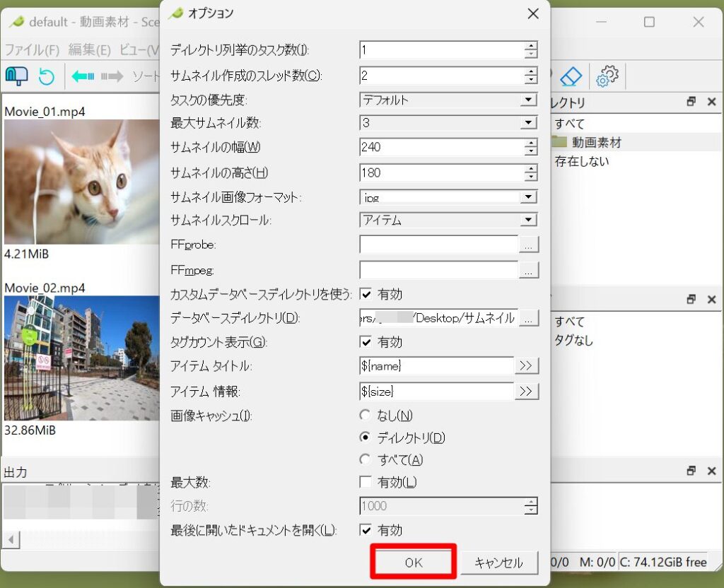Image resolution: width=724 pixels, height=588 pixels.
Task: Click the reload icon in the toolbar
Action: [x=46, y=76]
